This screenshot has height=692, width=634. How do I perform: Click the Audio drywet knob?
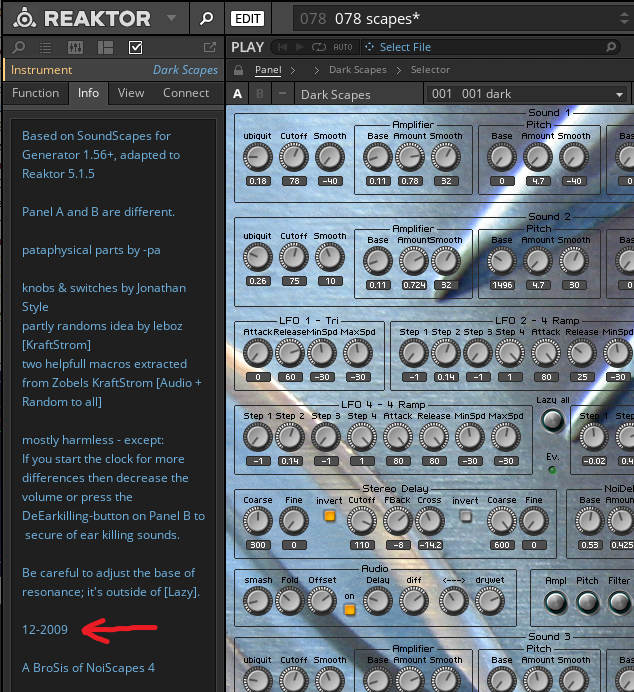(489, 602)
